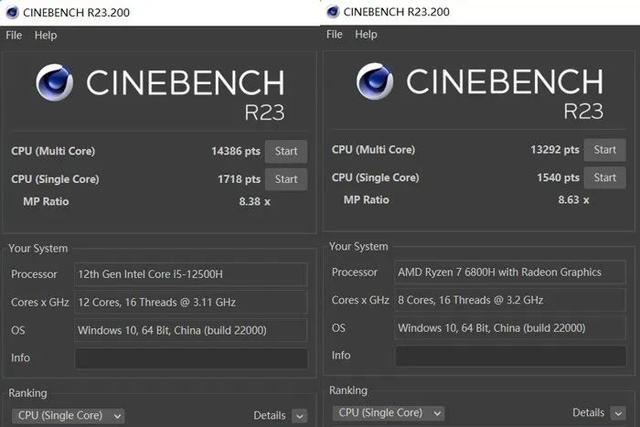Open CPU (Single Core) ranking dropdown, left window
The width and height of the screenshot is (640, 427).
click(68, 416)
